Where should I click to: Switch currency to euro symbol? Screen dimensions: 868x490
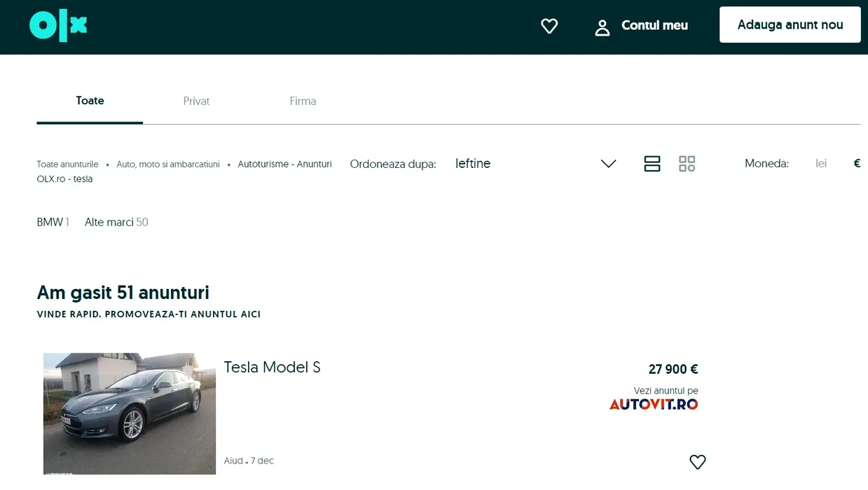coord(857,164)
